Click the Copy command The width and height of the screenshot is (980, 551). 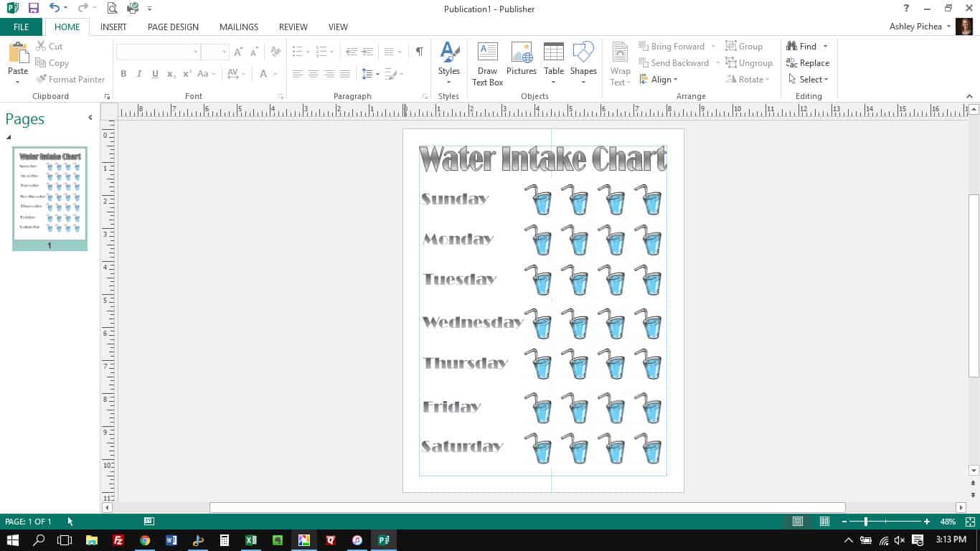pos(52,62)
